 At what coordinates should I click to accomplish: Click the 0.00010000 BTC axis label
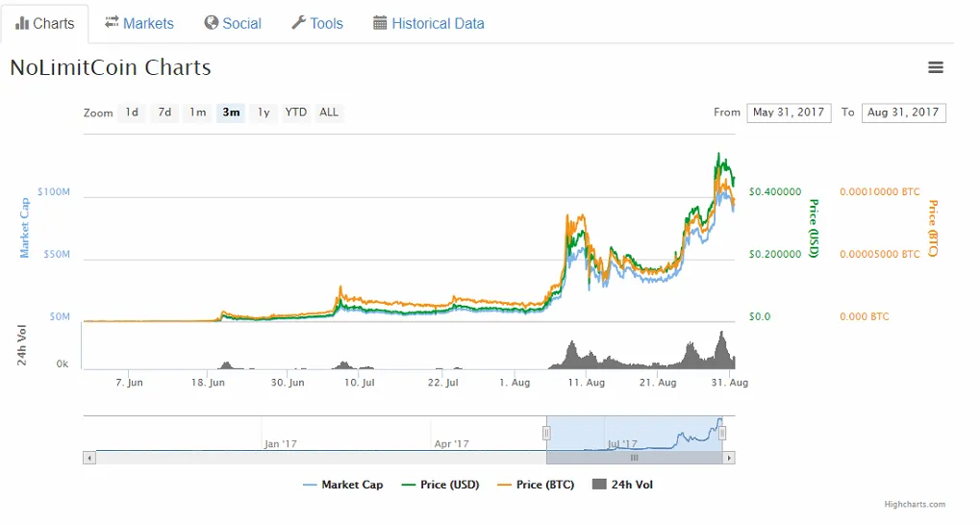pos(879,192)
